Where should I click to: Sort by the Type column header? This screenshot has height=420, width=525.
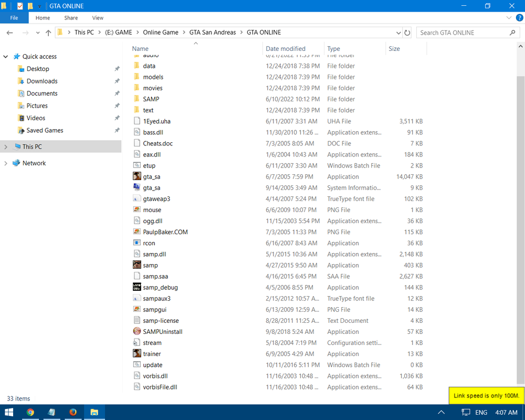click(x=355, y=49)
